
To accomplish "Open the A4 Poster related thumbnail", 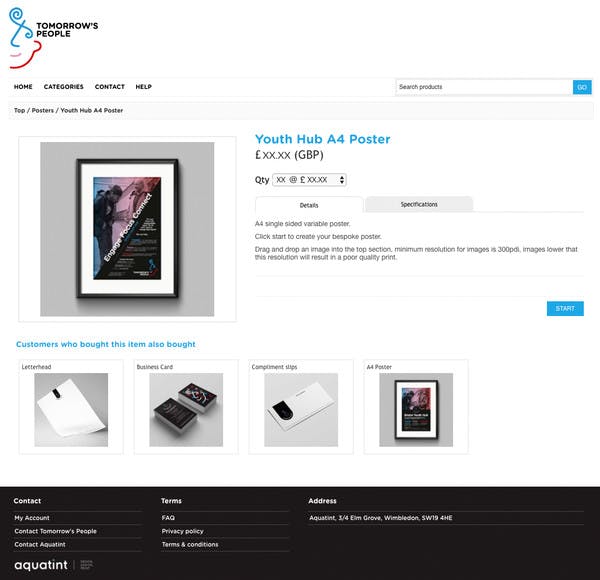I will [416, 410].
